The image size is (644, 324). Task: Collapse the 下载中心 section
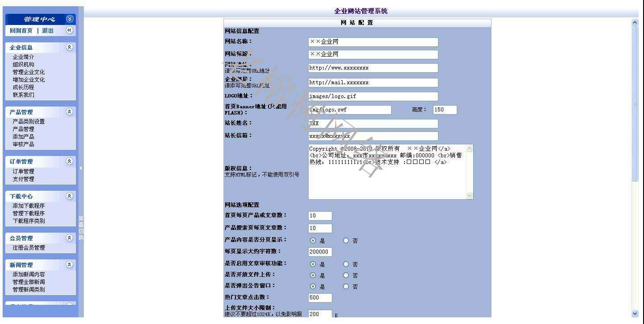(70, 196)
